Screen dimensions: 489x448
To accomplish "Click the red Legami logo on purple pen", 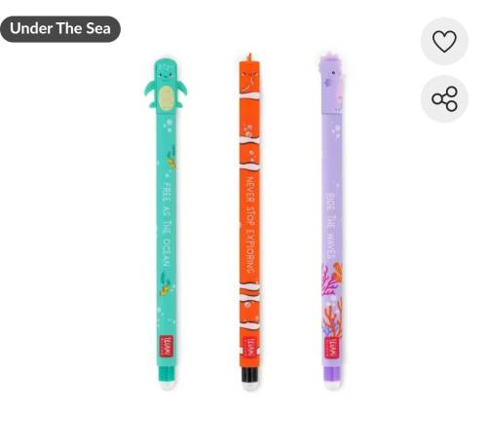I will [x=332, y=348].
